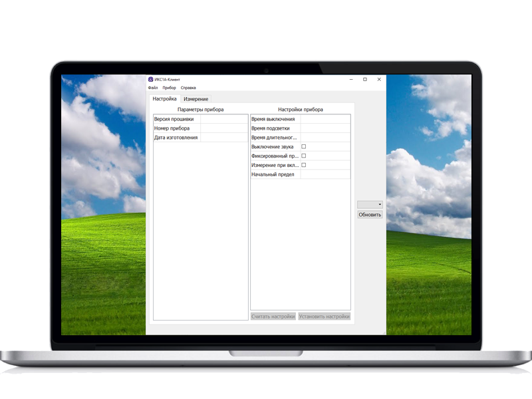Toggle the Измерение при вкл... checkbox
Viewport: 532px width, 399px height.
click(304, 165)
